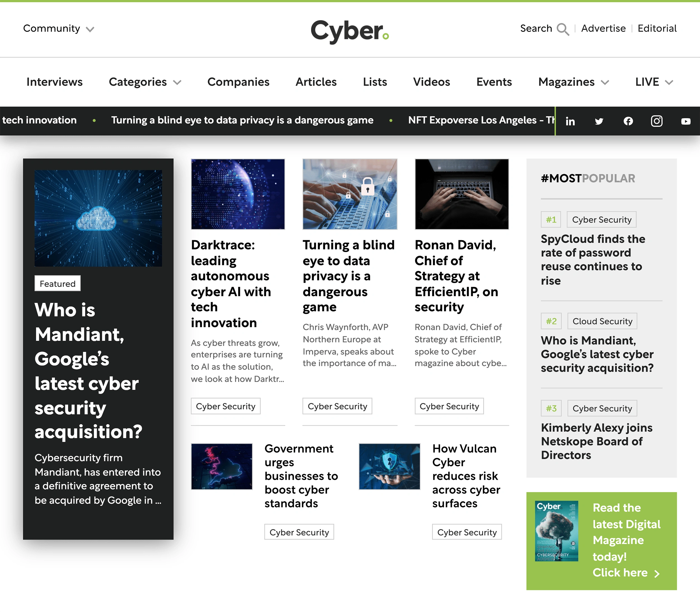Select the Cloud Security tag on the #2 article
The width and height of the screenshot is (700, 612).
pyautogui.click(x=602, y=321)
